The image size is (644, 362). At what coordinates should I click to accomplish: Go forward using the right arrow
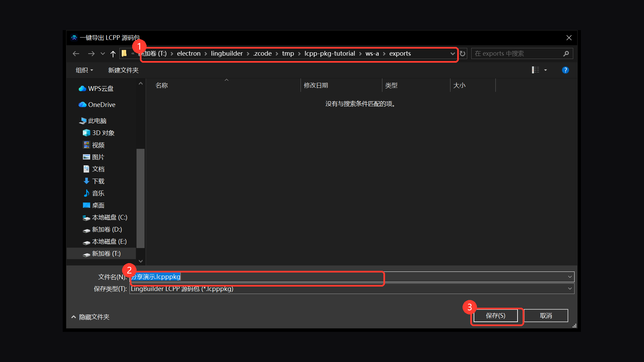tap(91, 54)
